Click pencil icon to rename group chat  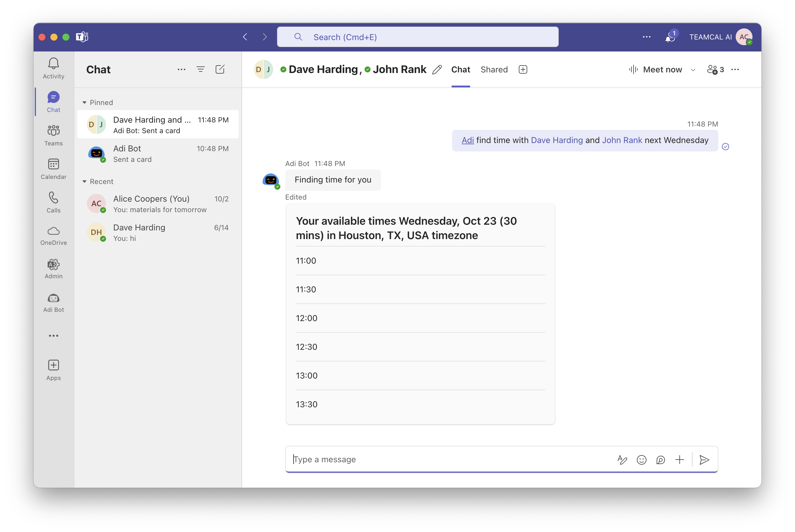click(437, 69)
